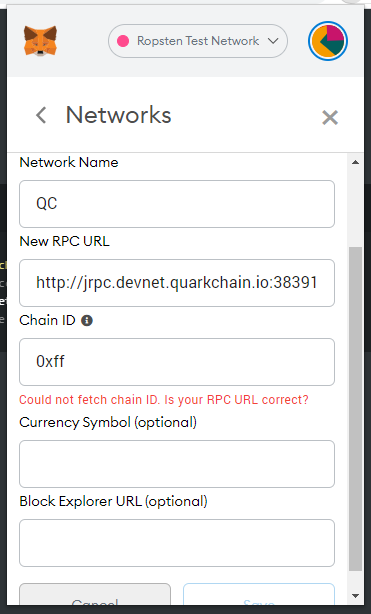
Task: Click the MetaMask fox logo
Action: click(40, 41)
